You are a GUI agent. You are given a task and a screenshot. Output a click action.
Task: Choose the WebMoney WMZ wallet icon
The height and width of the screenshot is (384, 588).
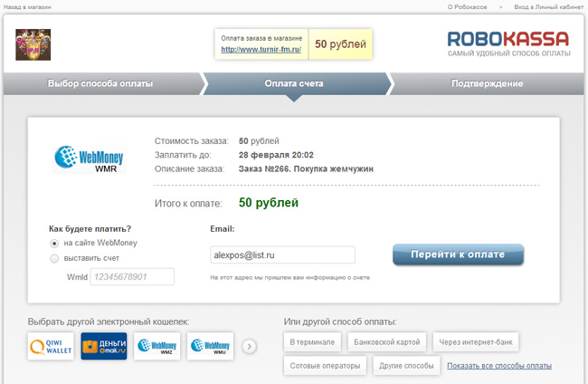(157, 346)
